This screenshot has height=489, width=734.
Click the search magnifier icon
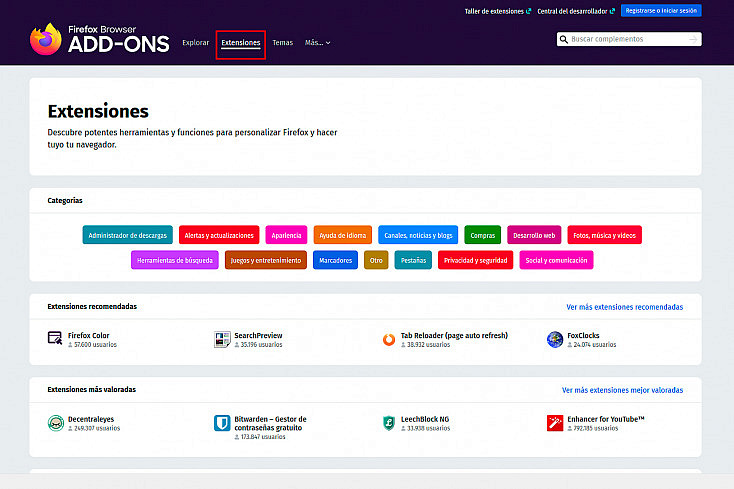(564, 39)
